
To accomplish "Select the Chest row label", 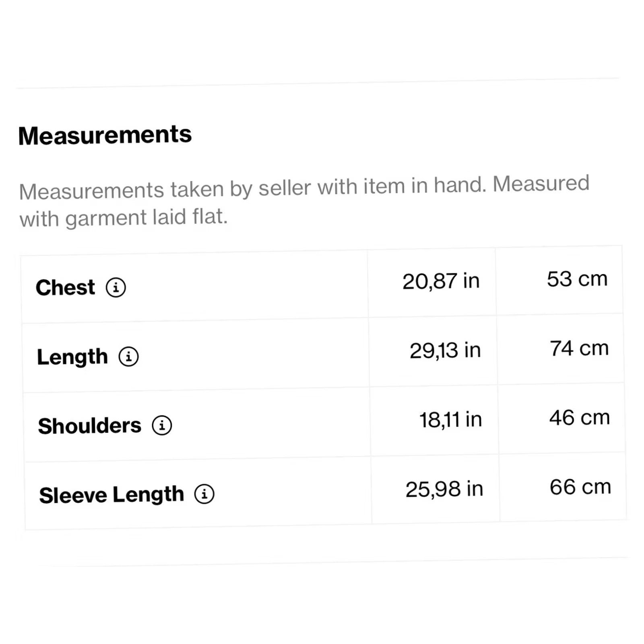I will coord(66,287).
